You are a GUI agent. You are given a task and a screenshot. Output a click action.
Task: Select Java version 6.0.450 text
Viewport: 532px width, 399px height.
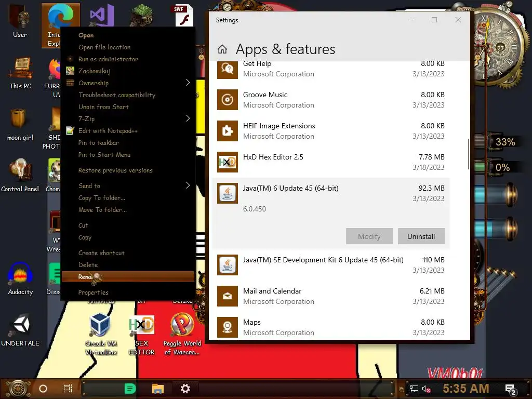[x=255, y=209]
